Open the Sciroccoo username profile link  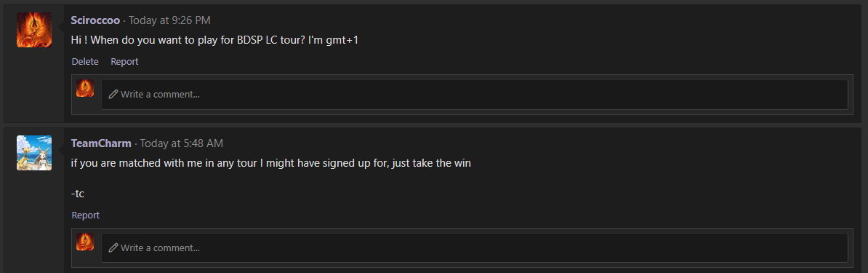click(x=95, y=20)
